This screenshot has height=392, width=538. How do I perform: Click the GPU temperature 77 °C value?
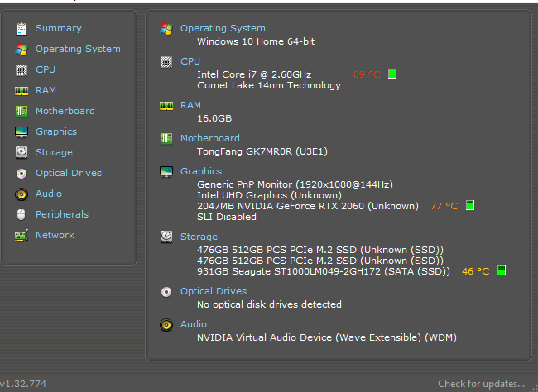tap(444, 206)
